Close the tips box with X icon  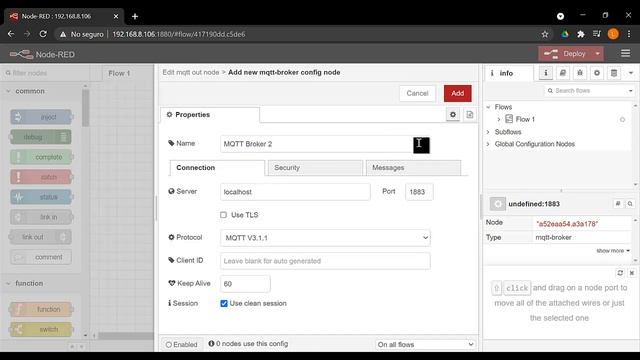(632, 273)
